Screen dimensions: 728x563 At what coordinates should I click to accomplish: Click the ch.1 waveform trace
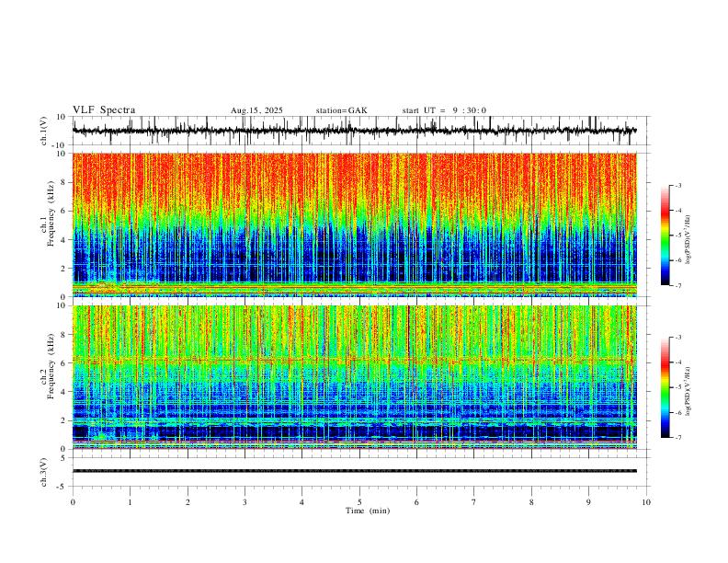click(354, 131)
